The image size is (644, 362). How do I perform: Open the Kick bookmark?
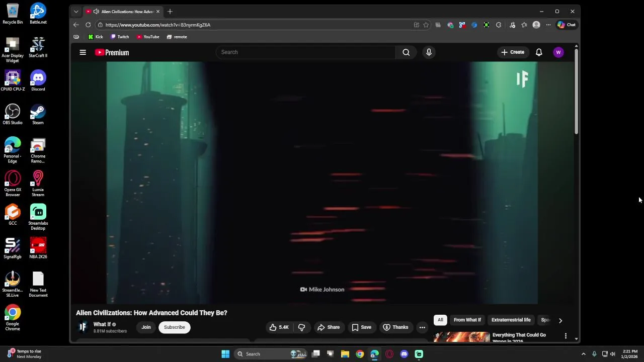pos(95,37)
